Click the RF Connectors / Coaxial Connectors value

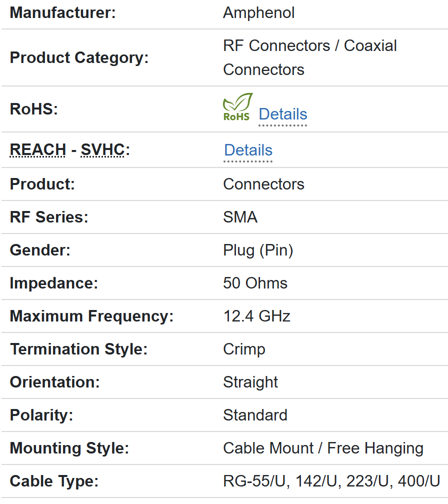(309, 57)
